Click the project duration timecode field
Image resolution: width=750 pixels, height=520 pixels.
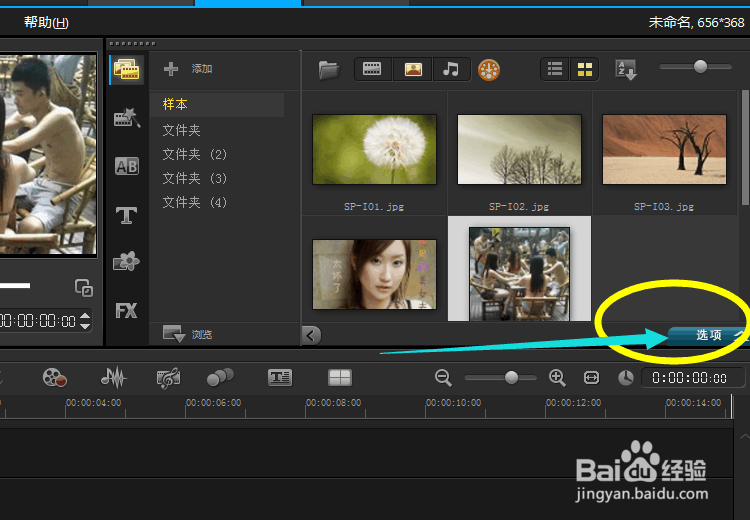[692, 378]
